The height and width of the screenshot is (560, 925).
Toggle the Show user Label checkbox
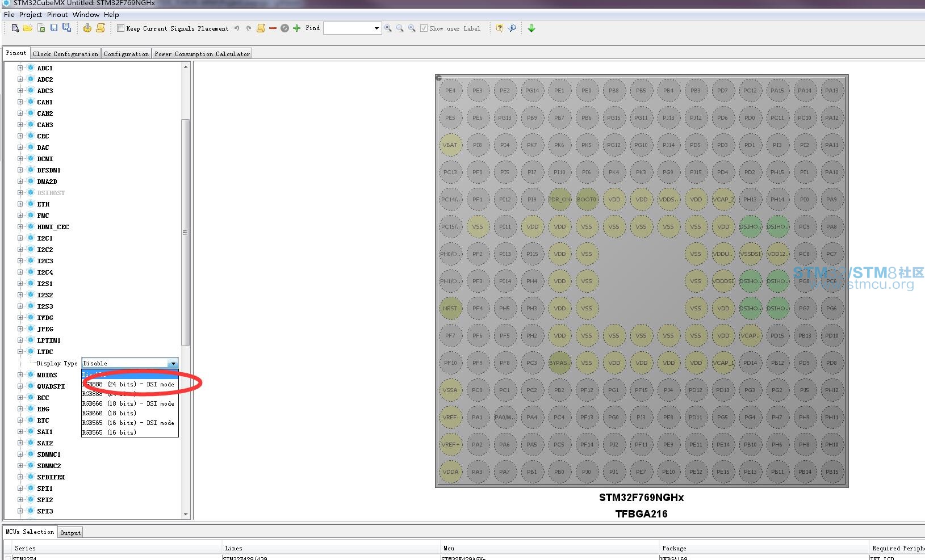(x=424, y=28)
